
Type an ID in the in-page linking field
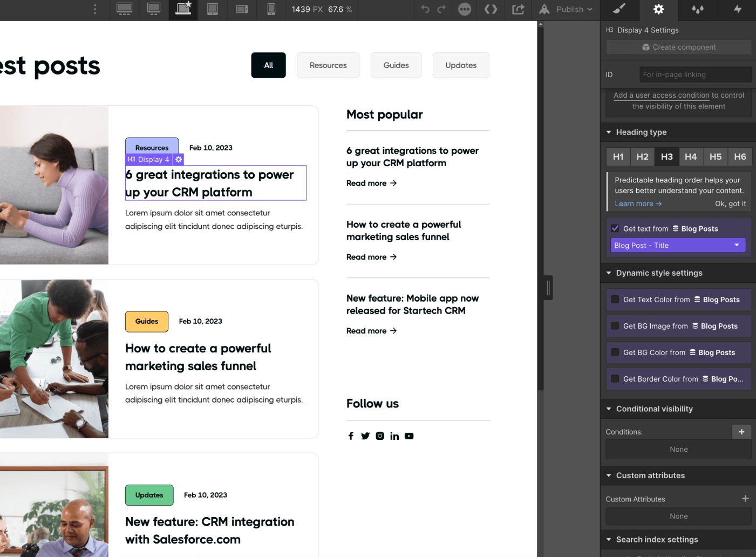click(695, 74)
